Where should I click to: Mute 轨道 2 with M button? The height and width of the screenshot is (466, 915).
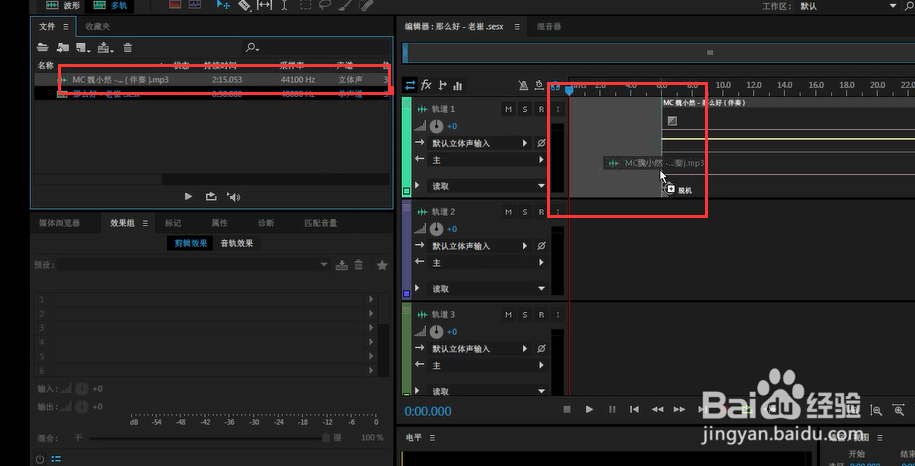click(508, 212)
